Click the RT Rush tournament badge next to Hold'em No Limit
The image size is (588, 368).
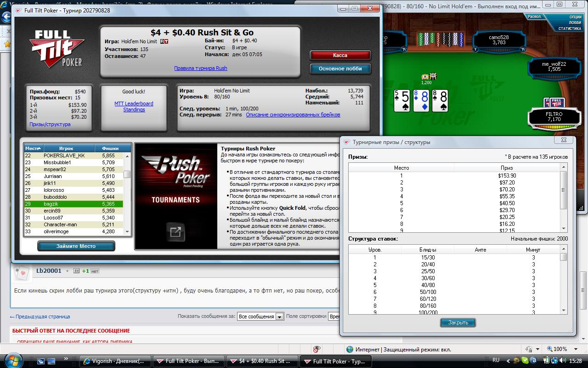[x=164, y=41]
